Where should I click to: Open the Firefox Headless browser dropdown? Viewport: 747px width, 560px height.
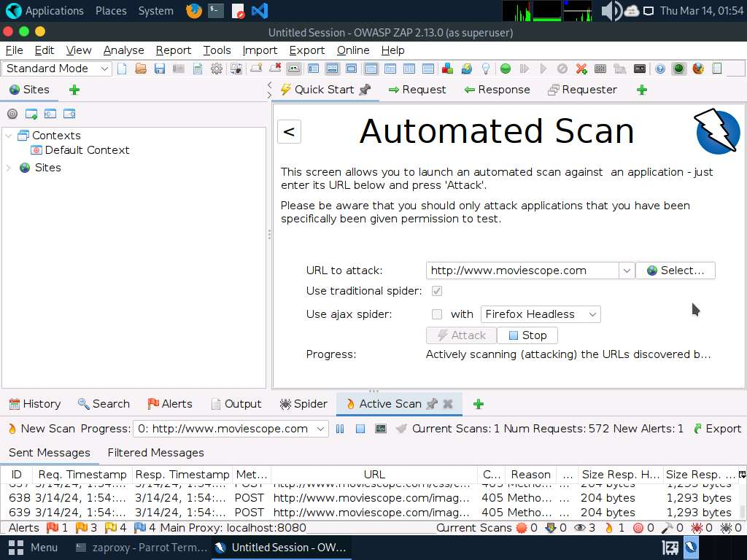[541, 314]
